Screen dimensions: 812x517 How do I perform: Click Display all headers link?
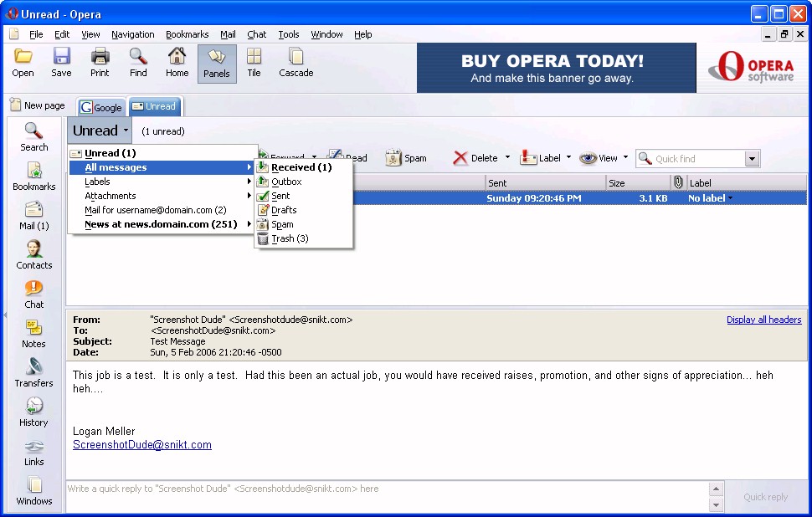point(763,320)
